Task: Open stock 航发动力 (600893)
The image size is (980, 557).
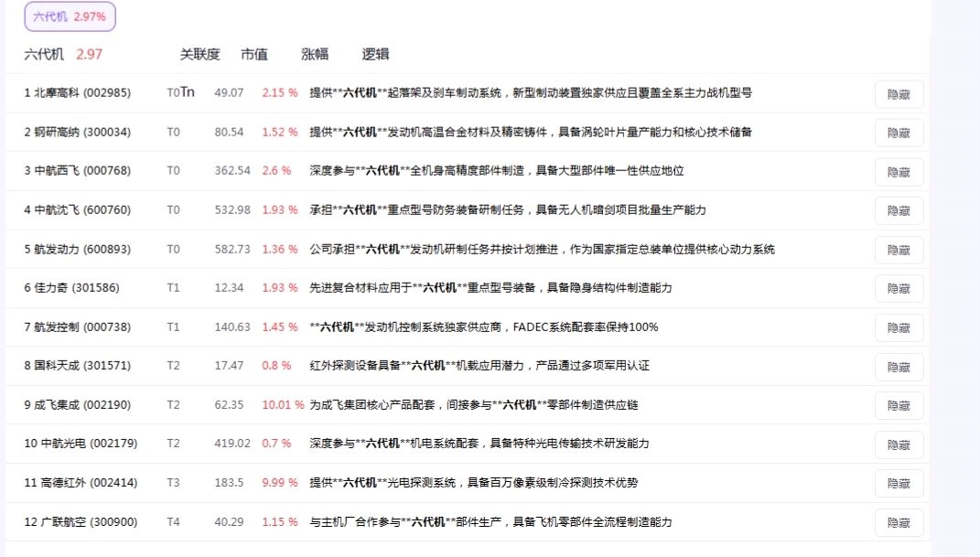Action: tap(78, 249)
